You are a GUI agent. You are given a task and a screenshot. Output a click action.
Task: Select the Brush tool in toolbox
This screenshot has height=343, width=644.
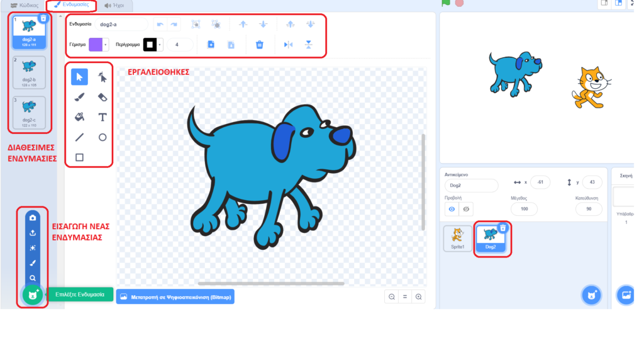[79, 97]
